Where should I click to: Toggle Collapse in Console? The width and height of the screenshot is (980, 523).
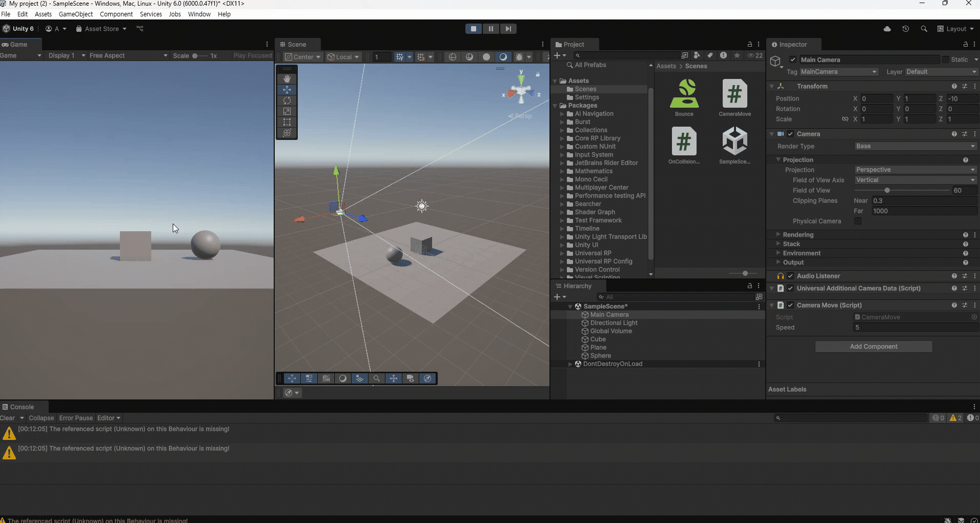click(41, 418)
